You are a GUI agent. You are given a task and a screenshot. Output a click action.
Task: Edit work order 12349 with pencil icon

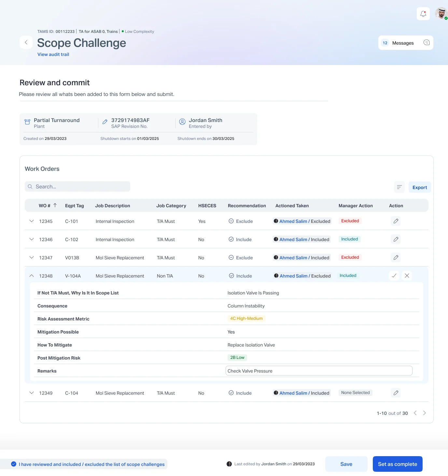(x=396, y=393)
